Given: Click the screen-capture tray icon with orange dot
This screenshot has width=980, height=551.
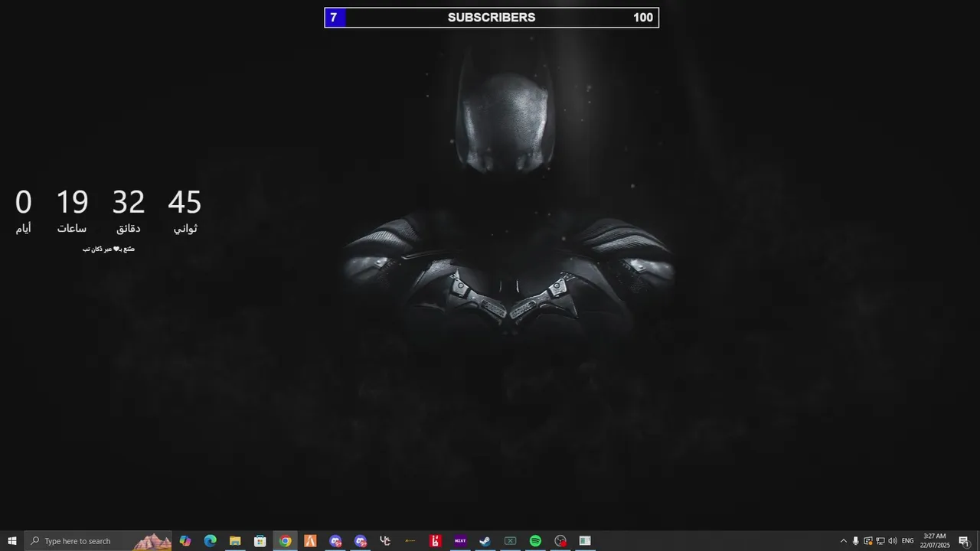Looking at the screenshot, I should click(868, 541).
